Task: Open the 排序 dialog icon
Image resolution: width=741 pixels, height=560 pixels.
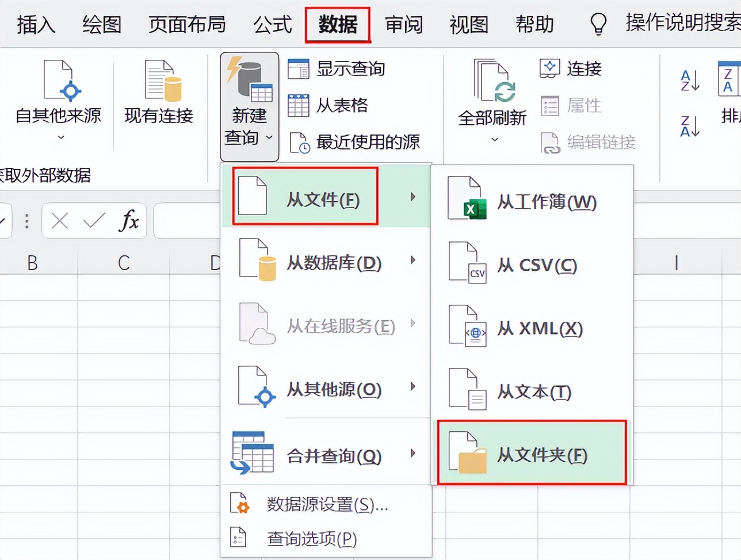Action: (729, 79)
